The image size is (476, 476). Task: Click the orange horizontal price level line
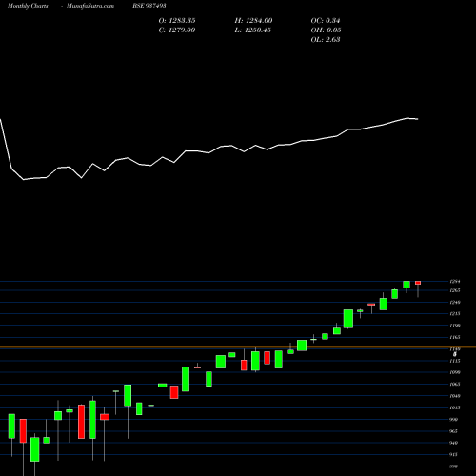coord(238,347)
